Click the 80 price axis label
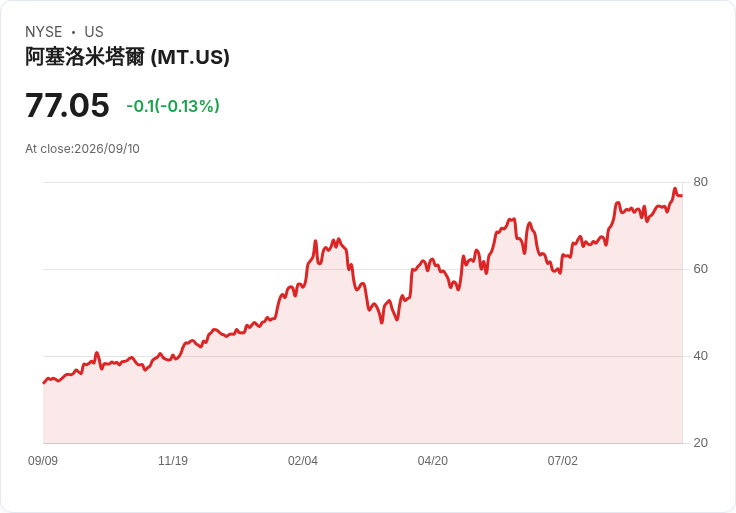736x513 pixels. (700, 182)
